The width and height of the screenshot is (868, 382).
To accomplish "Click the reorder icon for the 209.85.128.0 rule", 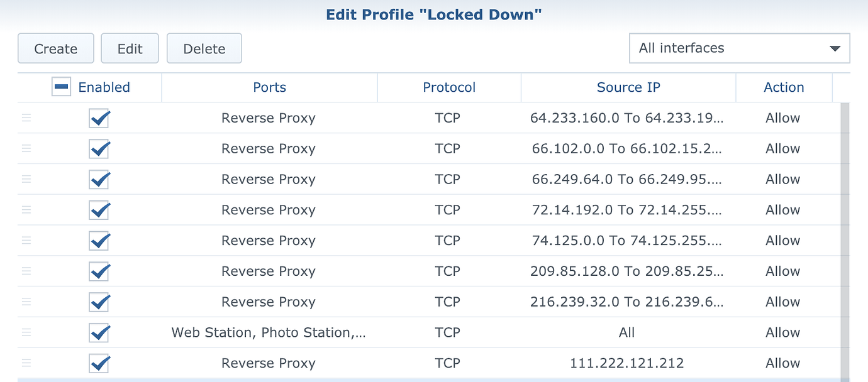I will pos(26,271).
